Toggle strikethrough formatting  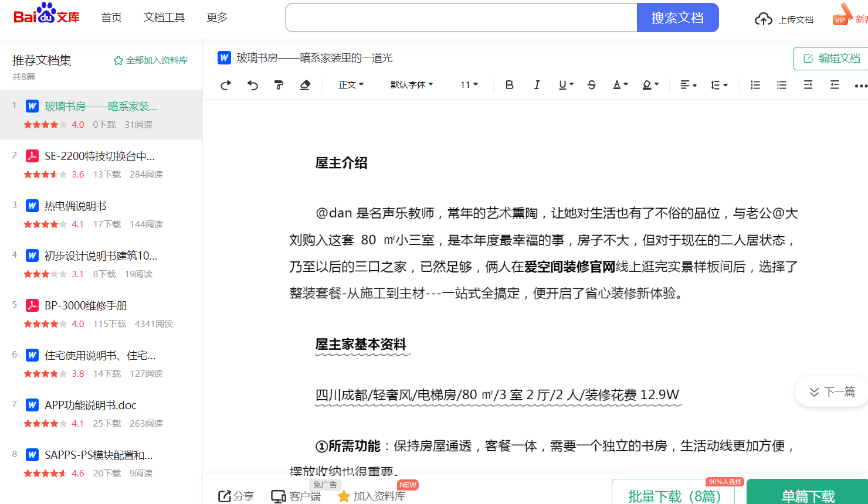click(591, 85)
